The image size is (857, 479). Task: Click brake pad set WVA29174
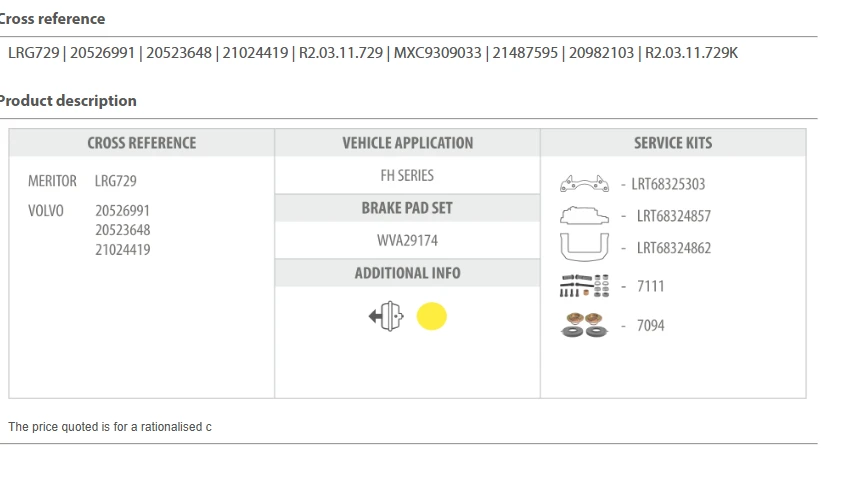coord(407,240)
